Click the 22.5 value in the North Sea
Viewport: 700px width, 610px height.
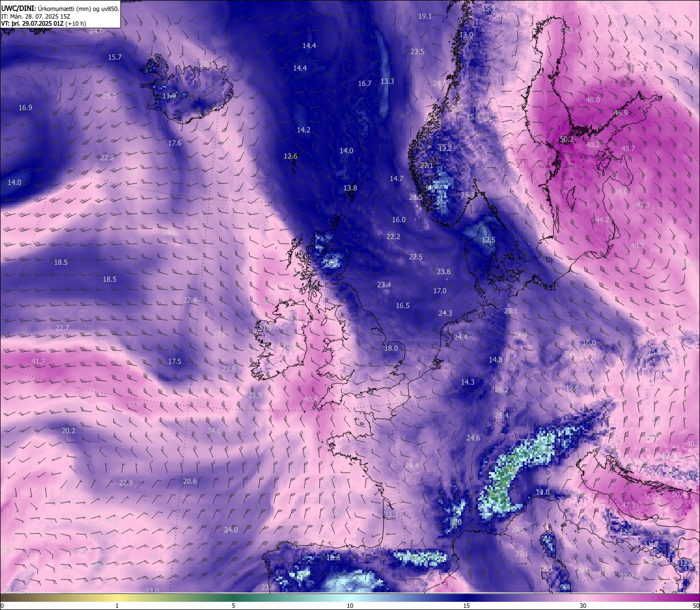pyautogui.click(x=416, y=257)
